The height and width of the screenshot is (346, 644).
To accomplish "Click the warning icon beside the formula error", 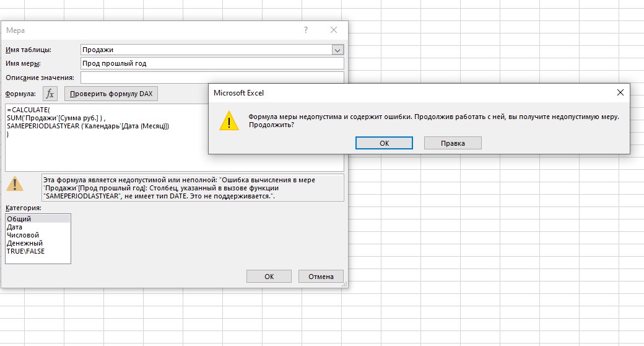I will click(x=15, y=184).
